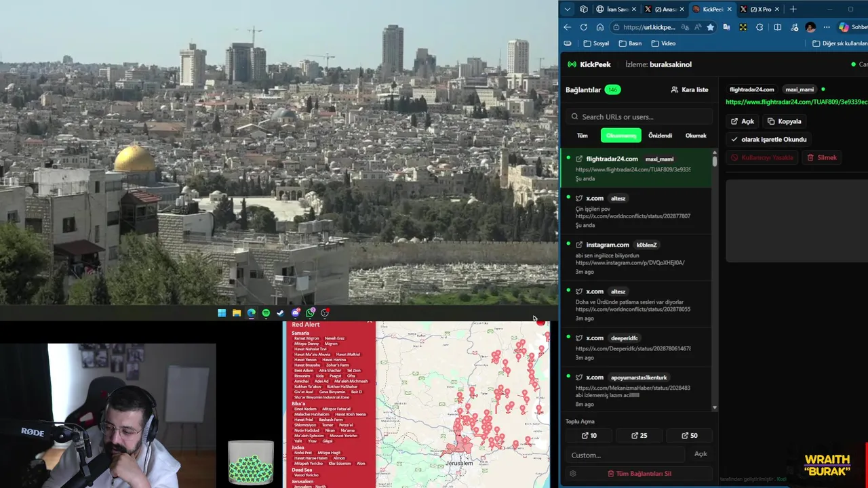Screen dimensions: 868x488
Task: Open WhatsApp in the stream taskbar
Action: (310, 312)
